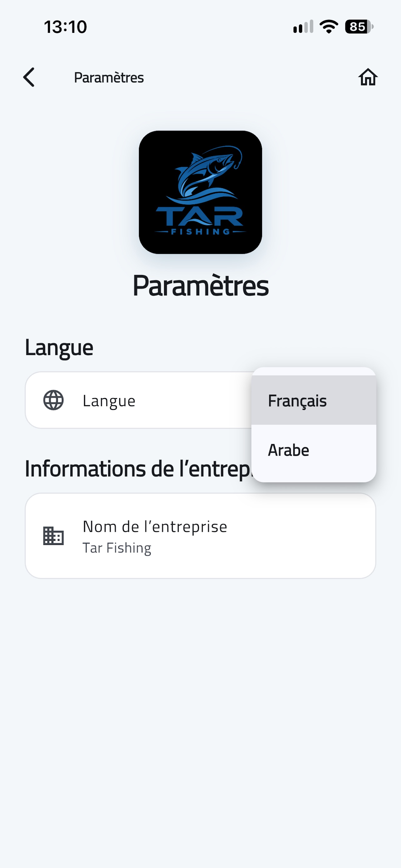
Task: Tap the Wi-Fi status icon
Action: pyautogui.click(x=329, y=27)
